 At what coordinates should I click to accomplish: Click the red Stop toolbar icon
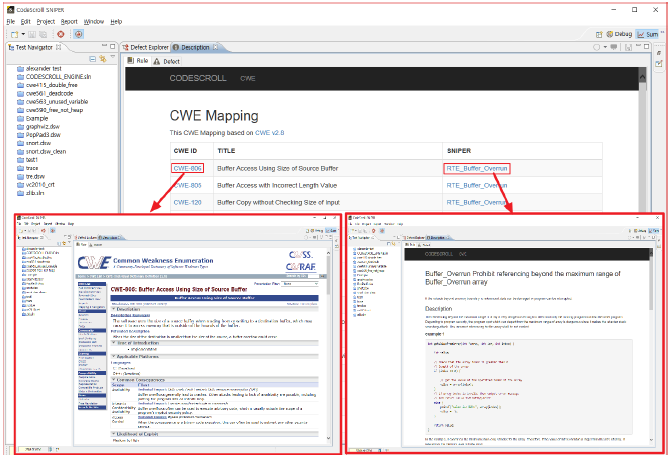coord(61,35)
